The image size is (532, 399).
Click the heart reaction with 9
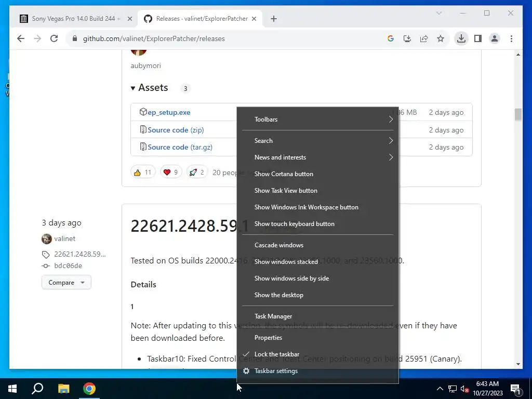170,172
